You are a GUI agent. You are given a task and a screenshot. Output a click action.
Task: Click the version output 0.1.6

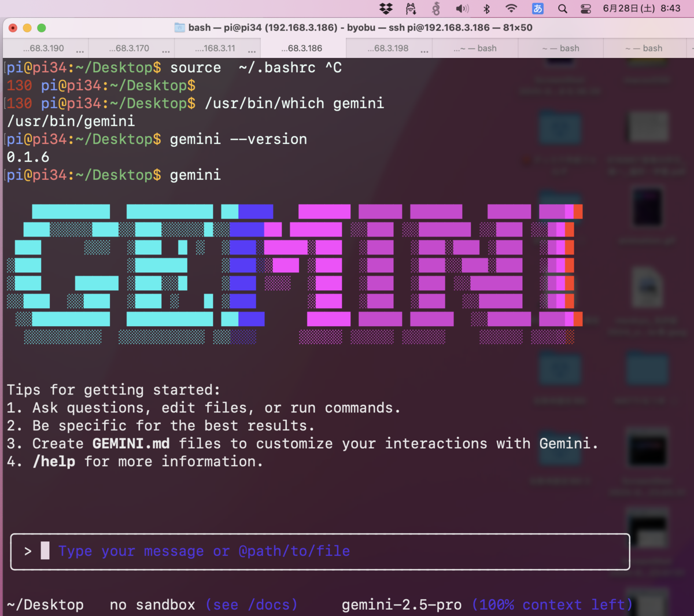click(28, 157)
